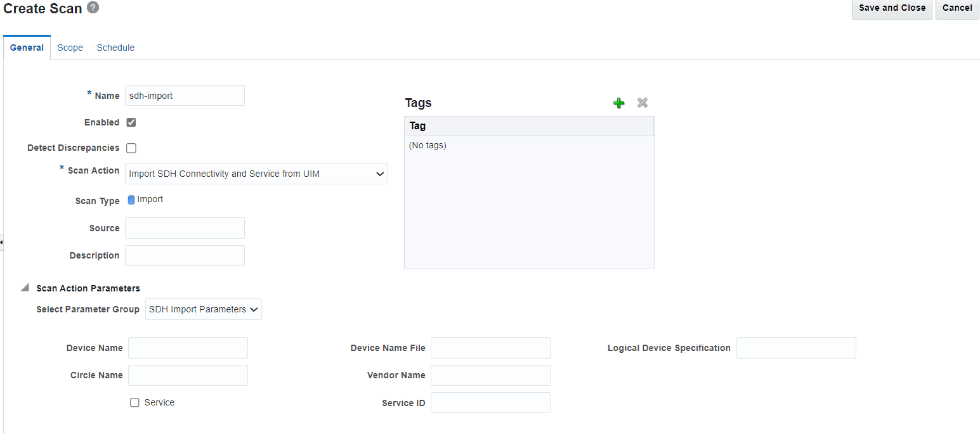Focus the Source text field
This screenshot has width=980, height=434.
(x=185, y=228)
